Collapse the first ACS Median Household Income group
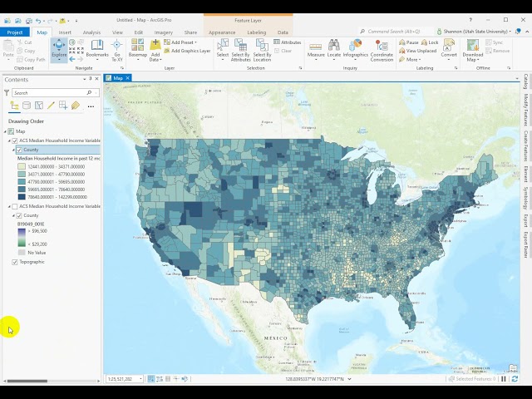Screen dimensions: 532x399 pyautogui.click(x=9, y=140)
